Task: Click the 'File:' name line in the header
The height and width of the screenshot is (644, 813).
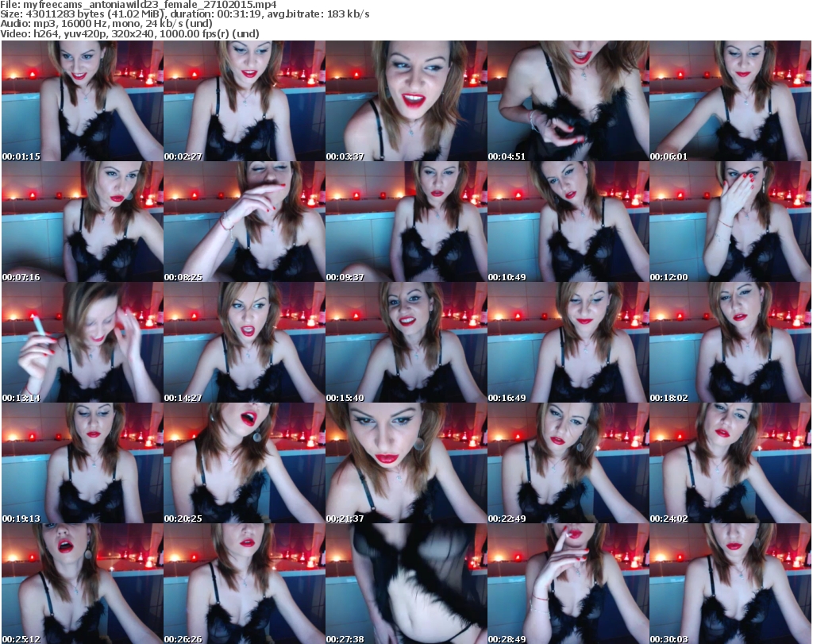Action: 138,5
